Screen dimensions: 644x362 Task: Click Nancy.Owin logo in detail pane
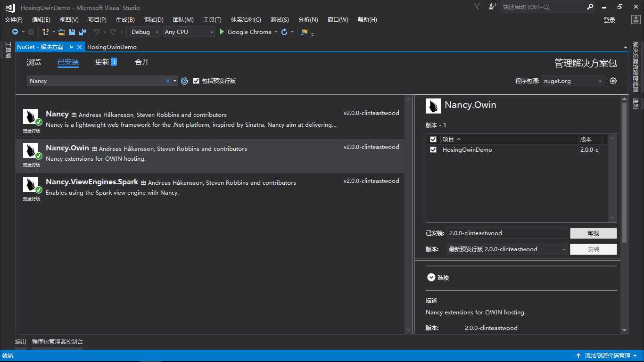click(x=433, y=106)
